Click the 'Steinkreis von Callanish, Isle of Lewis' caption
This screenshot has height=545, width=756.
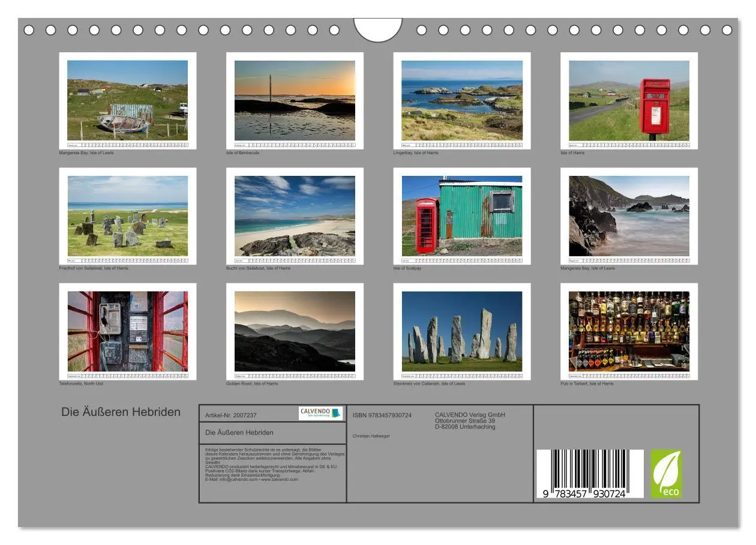pos(429,384)
